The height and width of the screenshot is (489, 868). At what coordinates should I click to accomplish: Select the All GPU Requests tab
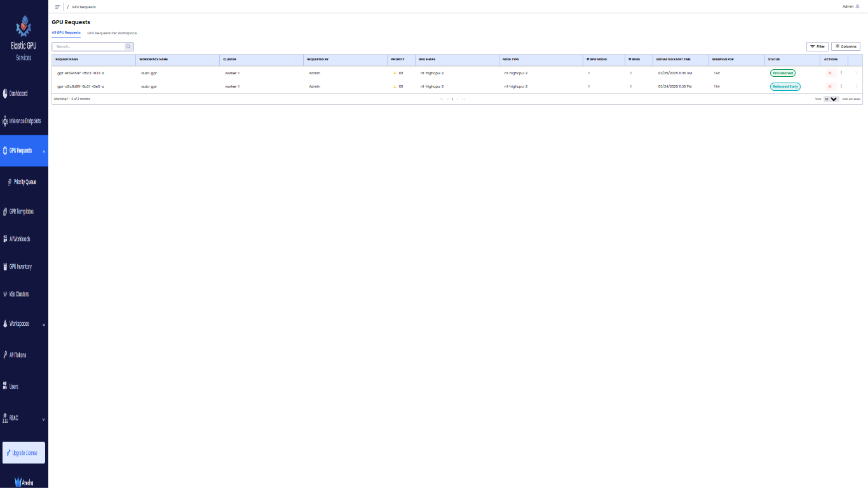point(66,32)
